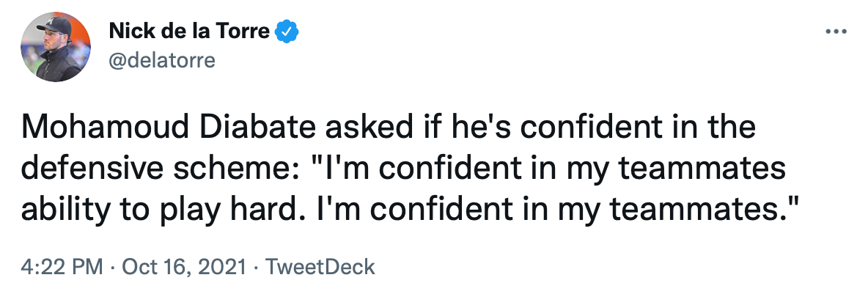Screen dimensions: 868x305
Task: Open the tweet's three-dot more options menu
Action: coord(836,33)
